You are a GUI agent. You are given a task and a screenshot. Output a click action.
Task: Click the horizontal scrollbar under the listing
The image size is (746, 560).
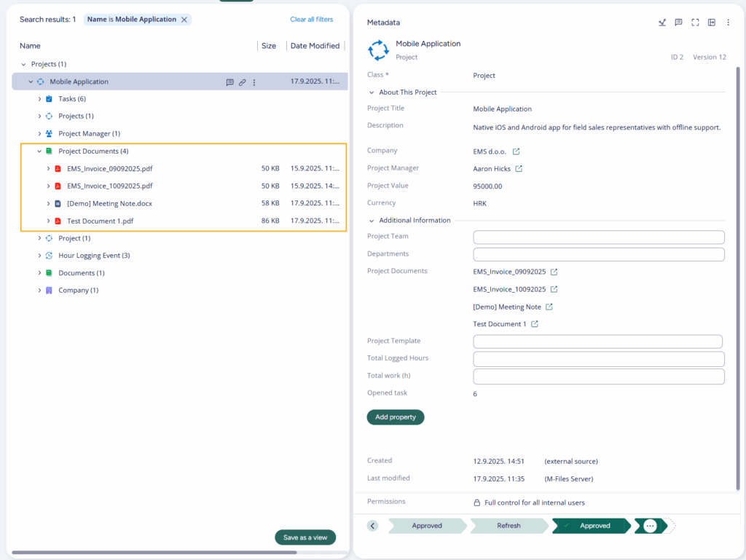(153, 553)
